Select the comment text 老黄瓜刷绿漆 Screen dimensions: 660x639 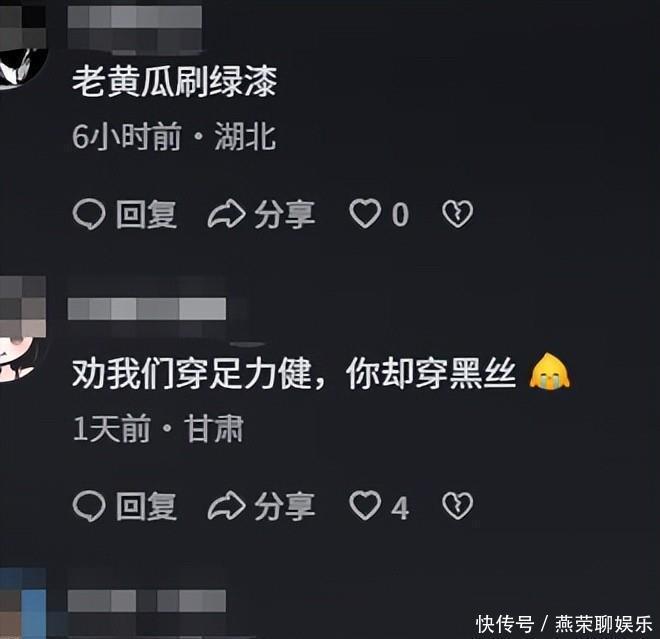pos(175,81)
